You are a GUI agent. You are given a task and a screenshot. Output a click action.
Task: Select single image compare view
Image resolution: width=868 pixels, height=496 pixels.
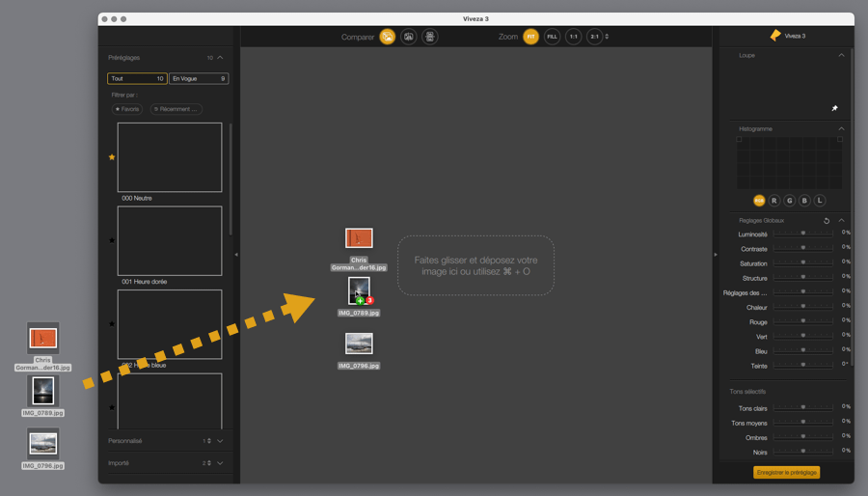(388, 37)
